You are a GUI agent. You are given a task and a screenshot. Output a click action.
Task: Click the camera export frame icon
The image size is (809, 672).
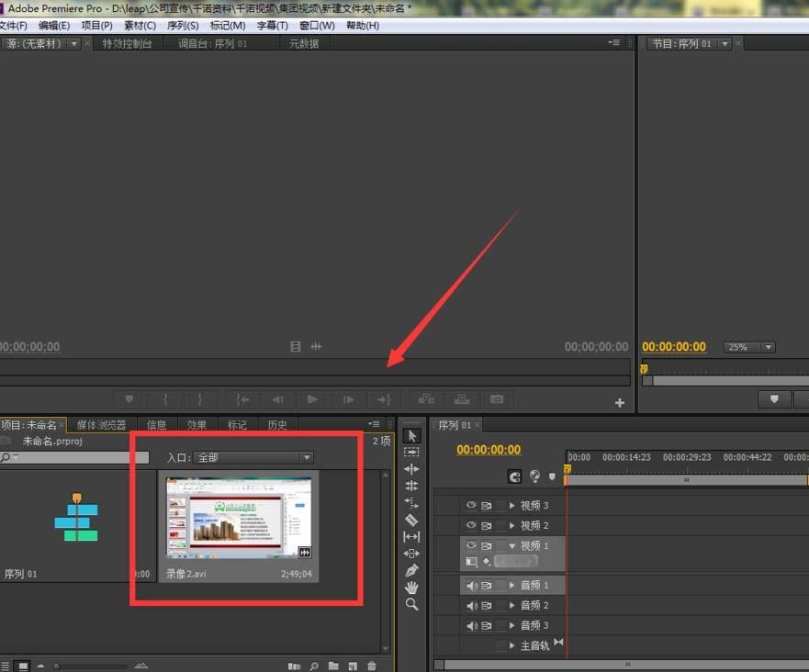(496, 399)
